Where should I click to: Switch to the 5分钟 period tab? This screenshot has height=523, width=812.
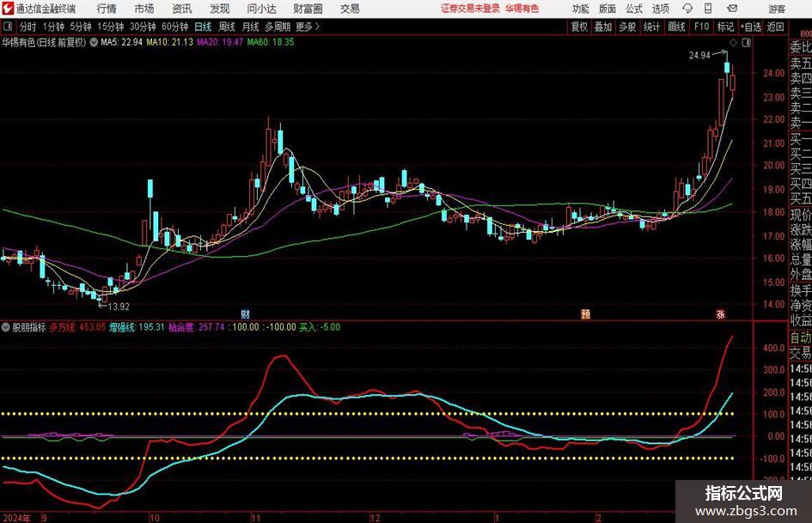point(80,27)
